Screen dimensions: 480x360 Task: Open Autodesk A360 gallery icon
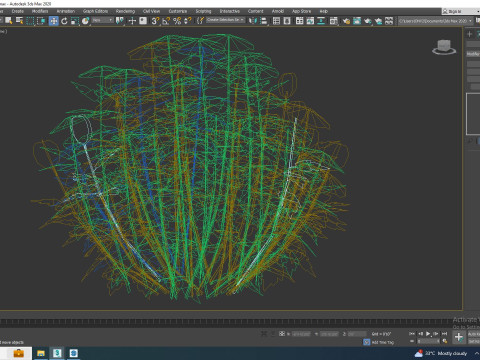[389, 21]
